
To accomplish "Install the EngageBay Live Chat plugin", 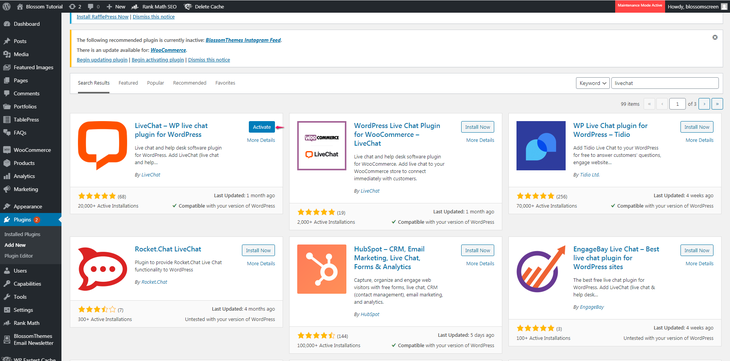I will click(696, 250).
